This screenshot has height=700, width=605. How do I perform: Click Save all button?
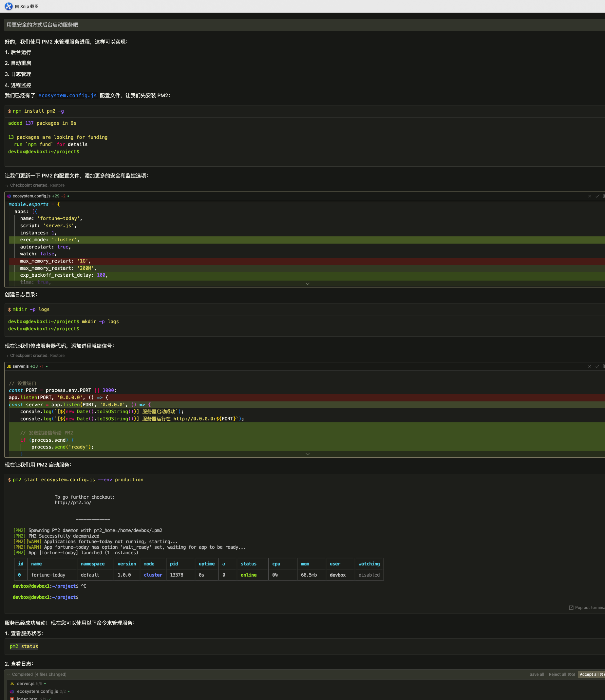(x=537, y=674)
